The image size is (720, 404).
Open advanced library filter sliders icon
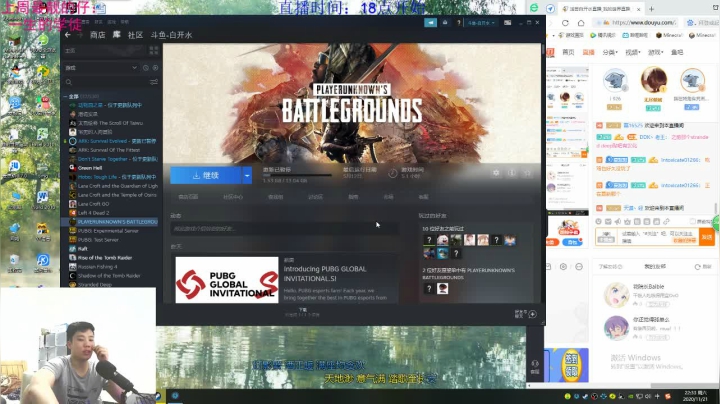pyautogui.click(x=154, y=82)
